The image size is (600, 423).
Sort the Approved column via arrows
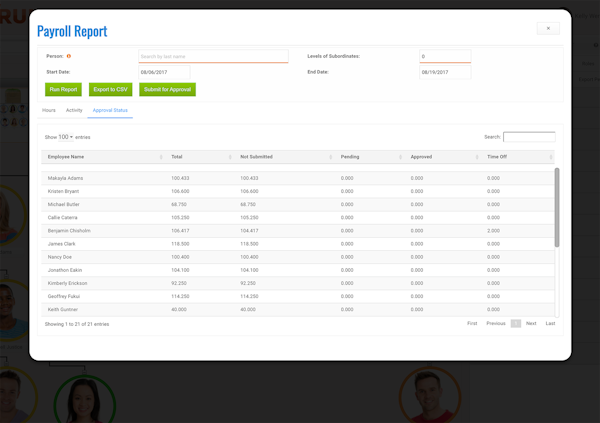click(477, 157)
